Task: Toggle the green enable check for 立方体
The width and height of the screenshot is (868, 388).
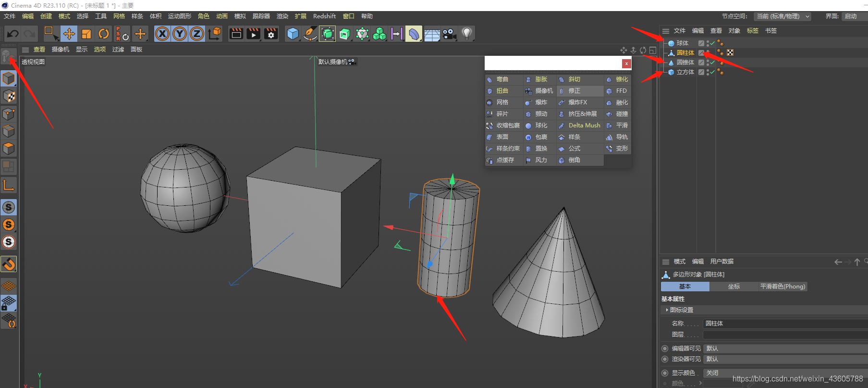Action: coord(713,72)
